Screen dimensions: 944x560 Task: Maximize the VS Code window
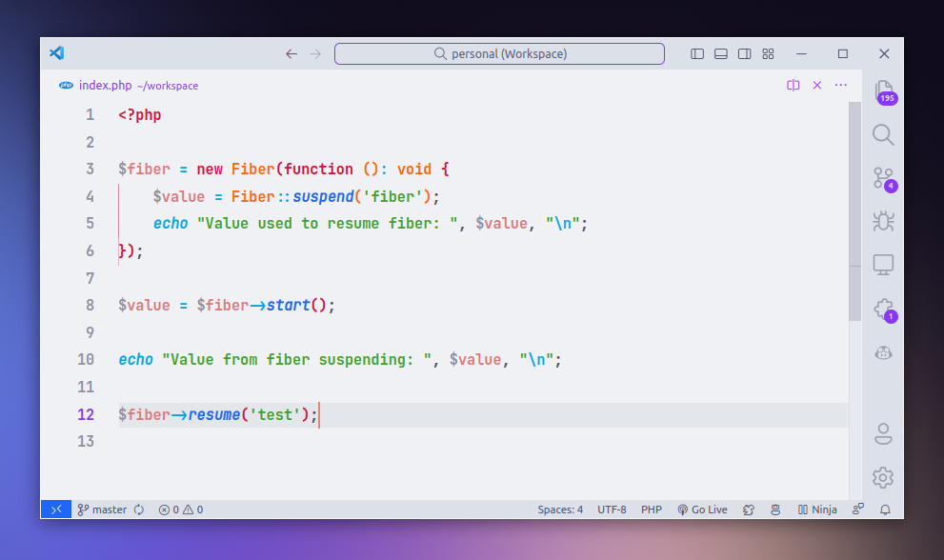pos(843,54)
